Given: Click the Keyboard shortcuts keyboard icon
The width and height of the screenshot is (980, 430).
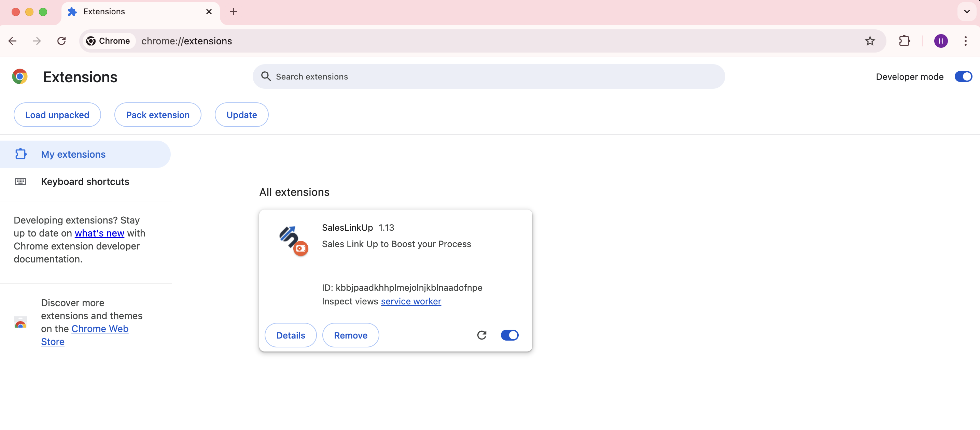Looking at the screenshot, I should [x=20, y=181].
